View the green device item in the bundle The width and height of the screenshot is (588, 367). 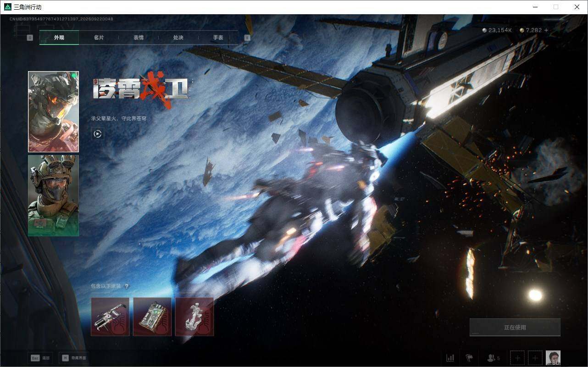pyautogui.click(x=152, y=317)
